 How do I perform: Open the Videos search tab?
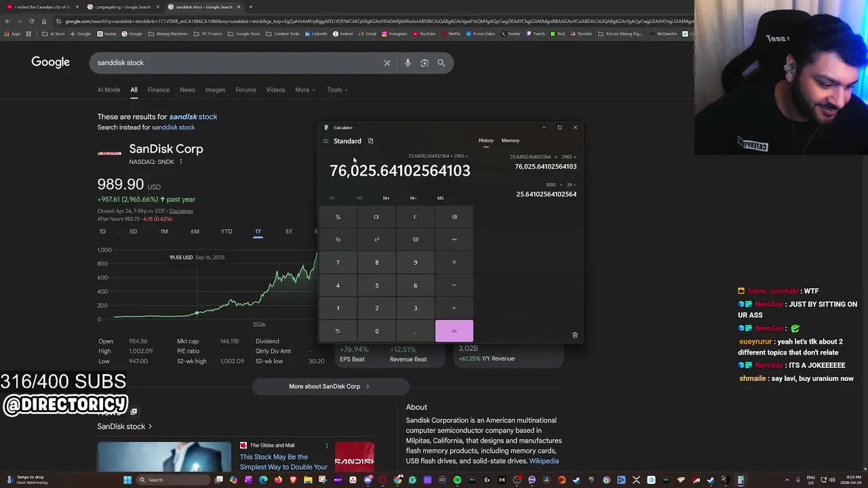point(275,89)
